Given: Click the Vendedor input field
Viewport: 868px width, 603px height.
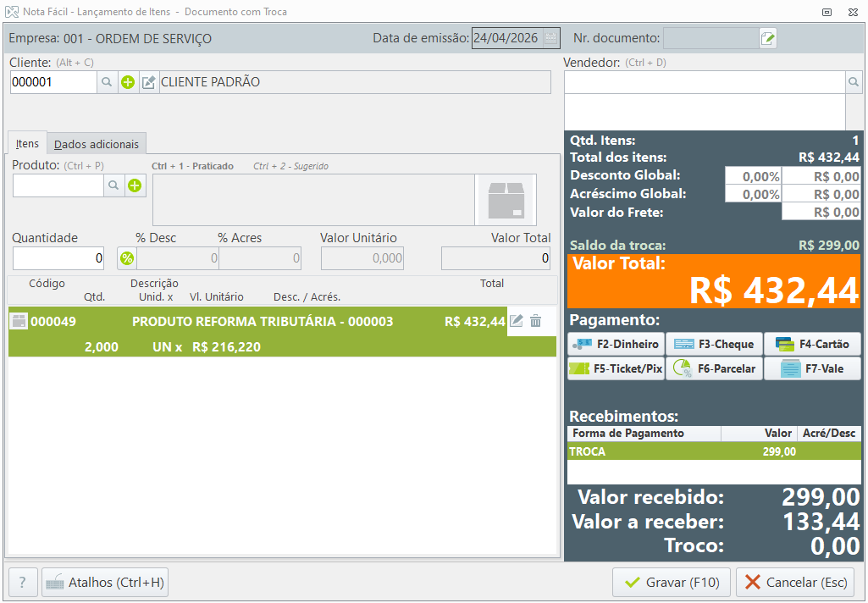Looking at the screenshot, I should 705,82.
